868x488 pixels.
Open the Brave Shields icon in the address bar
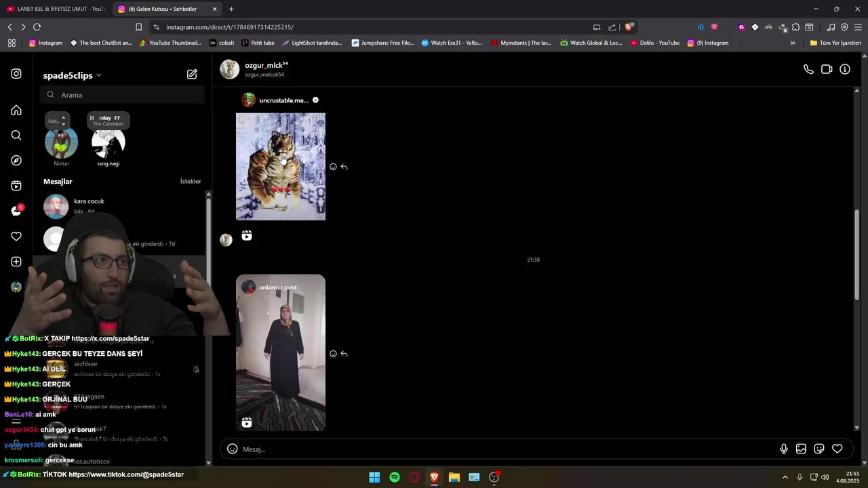(x=629, y=27)
